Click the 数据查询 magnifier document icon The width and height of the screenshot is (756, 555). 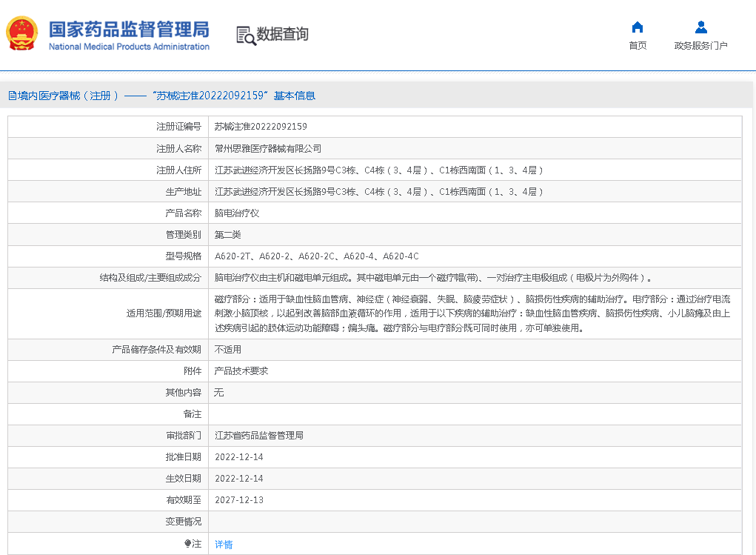[x=246, y=35]
